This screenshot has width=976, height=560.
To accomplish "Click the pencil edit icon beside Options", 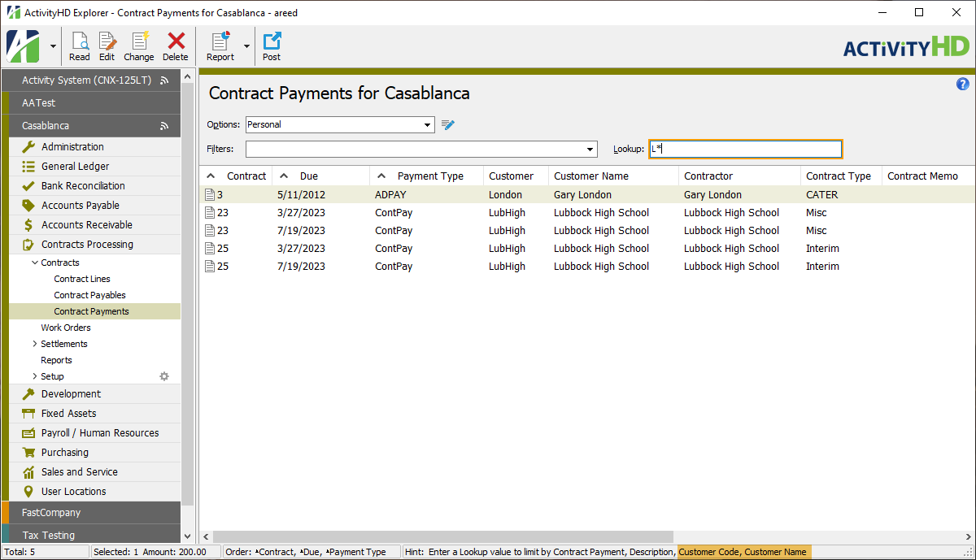I will click(447, 124).
